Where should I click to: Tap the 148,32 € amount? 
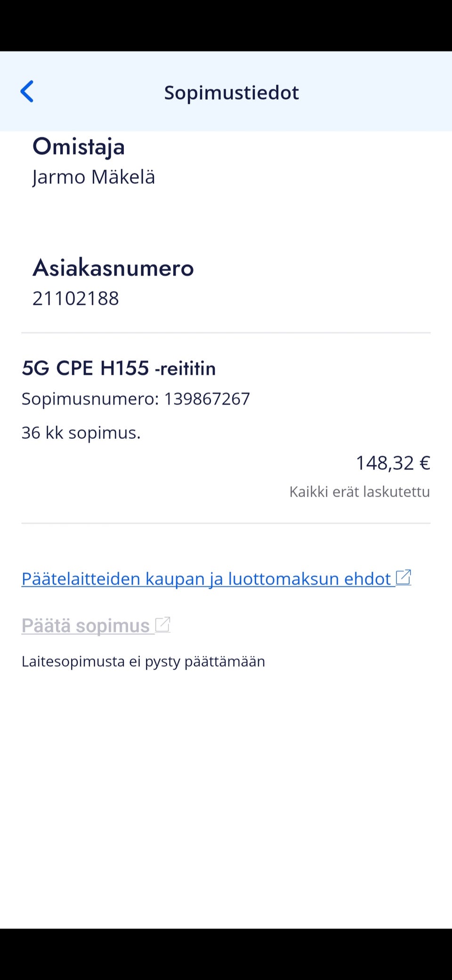pos(393,463)
